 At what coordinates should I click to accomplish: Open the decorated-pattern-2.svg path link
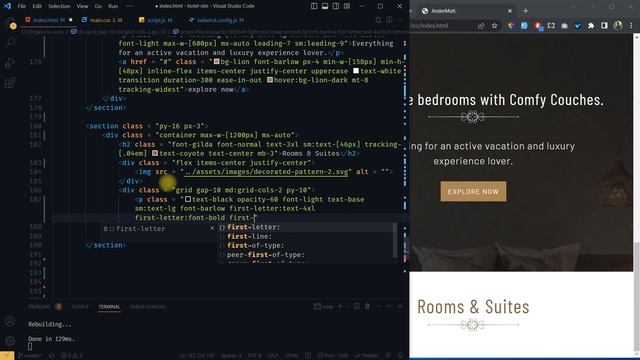[x=266, y=172]
